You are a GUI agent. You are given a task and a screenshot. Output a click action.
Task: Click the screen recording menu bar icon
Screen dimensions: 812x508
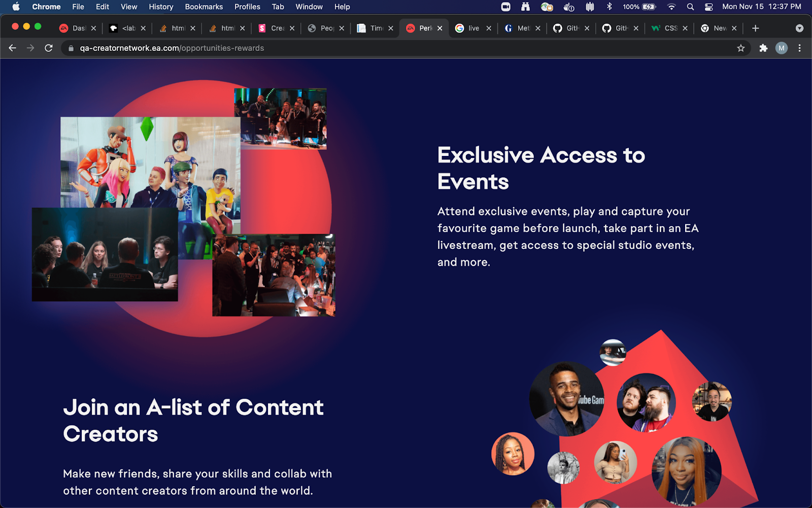coord(505,7)
